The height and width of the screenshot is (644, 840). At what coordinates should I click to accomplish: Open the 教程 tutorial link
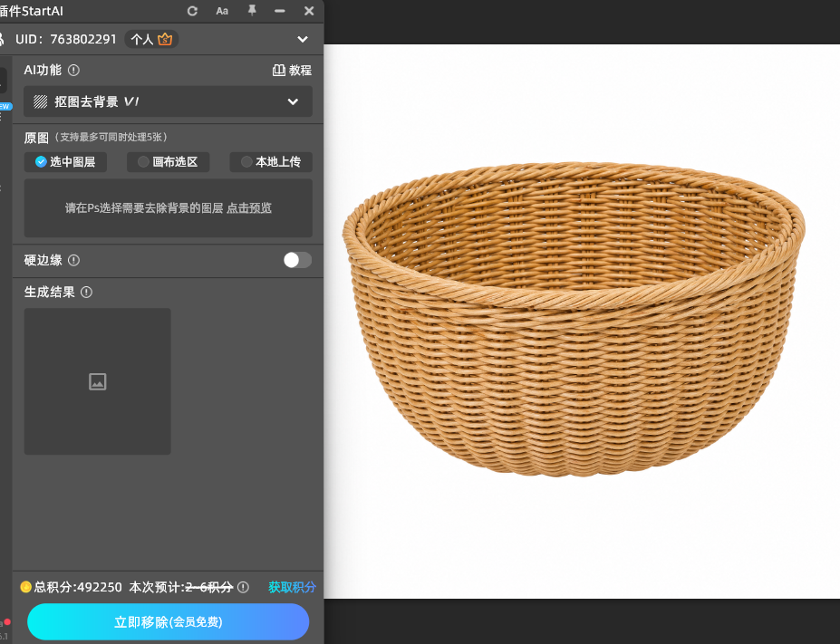(x=292, y=70)
